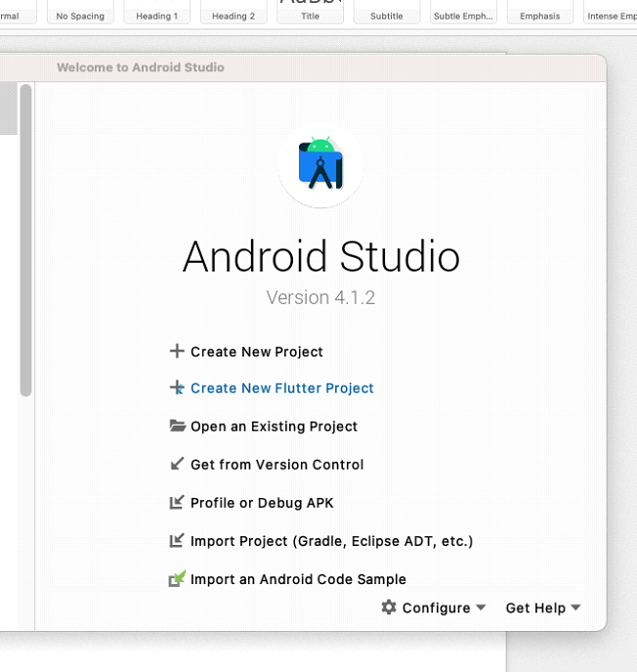The height and width of the screenshot is (672, 637).
Task: Click the plus icon beside Create New Project
Action: (x=177, y=351)
